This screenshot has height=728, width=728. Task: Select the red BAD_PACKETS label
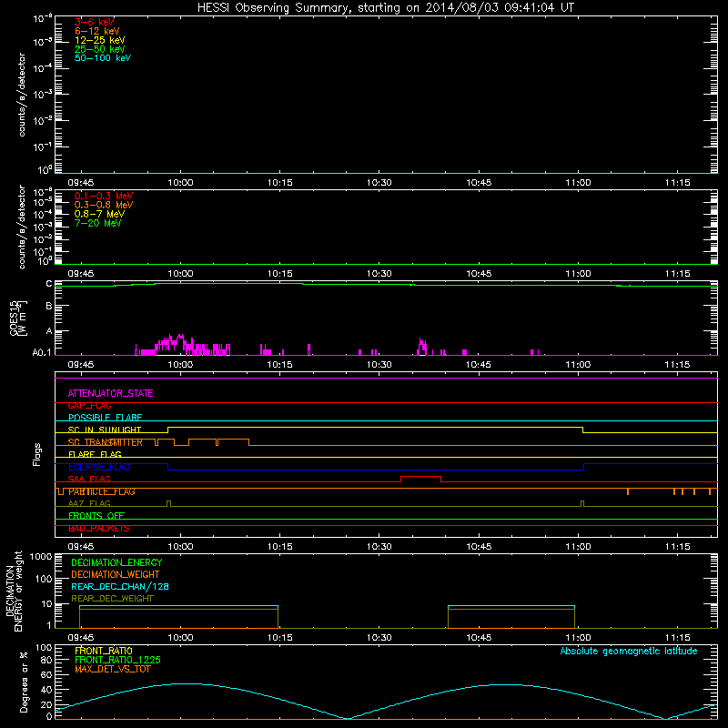(x=99, y=529)
